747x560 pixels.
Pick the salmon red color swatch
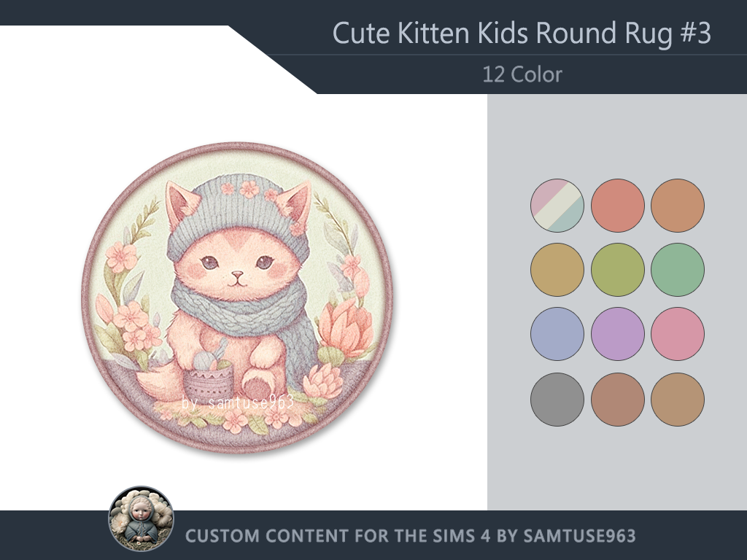pyautogui.click(x=617, y=206)
